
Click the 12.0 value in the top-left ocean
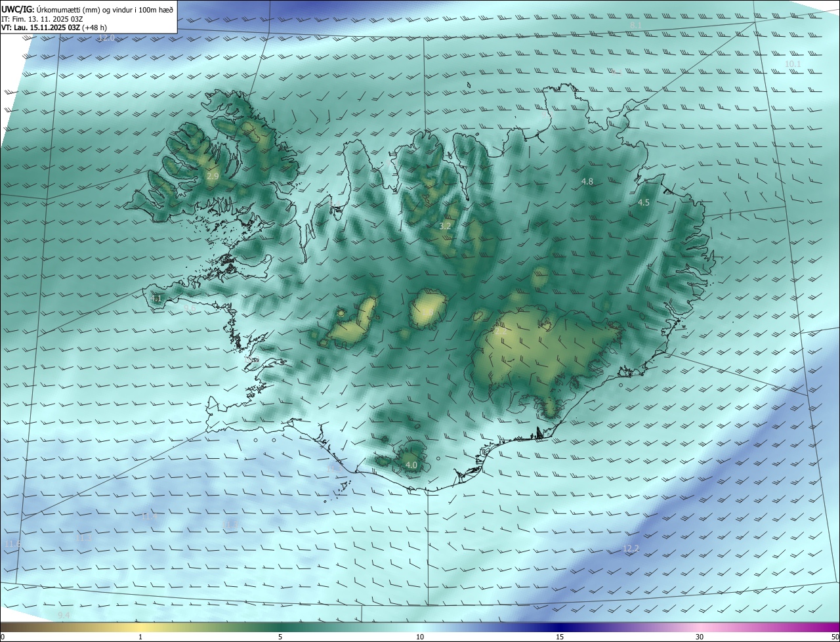click(x=106, y=38)
